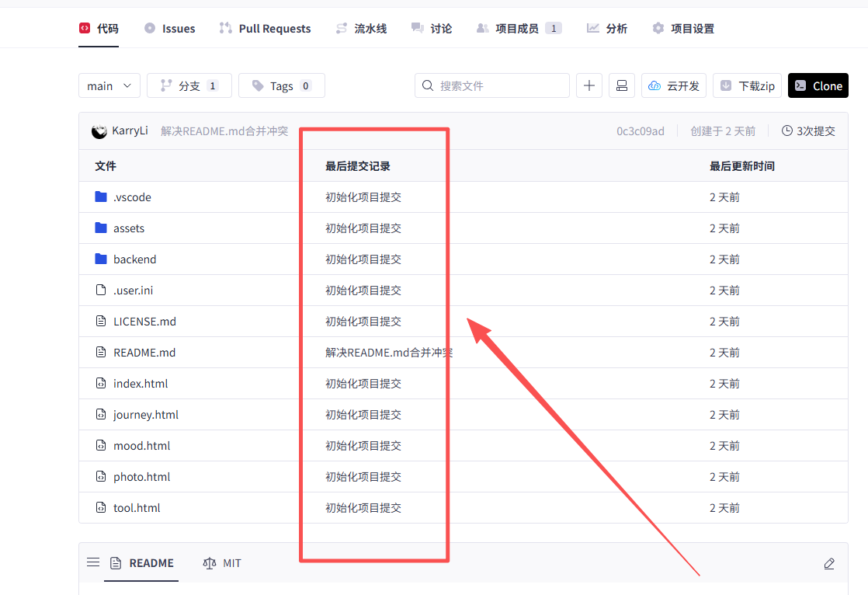The height and width of the screenshot is (595, 868).
Task: Open latest commit message 解决README.md合并冲突 in header
Action: [x=224, y=130]
